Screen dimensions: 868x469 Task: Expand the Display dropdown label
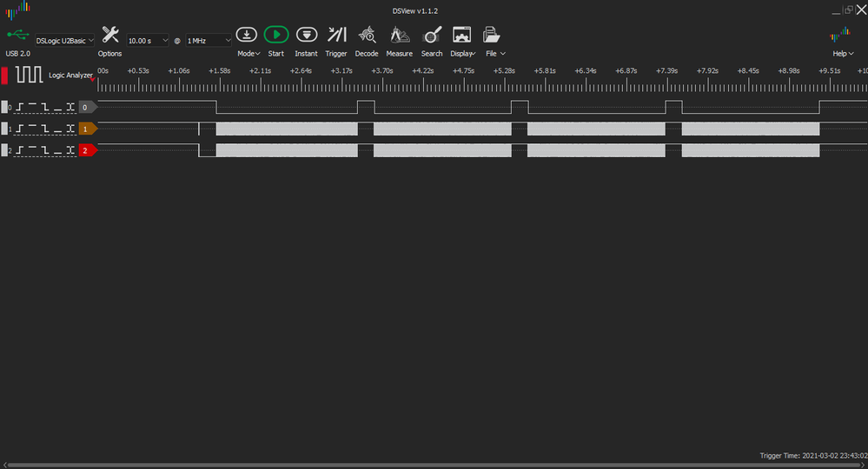tap(463, 54)
